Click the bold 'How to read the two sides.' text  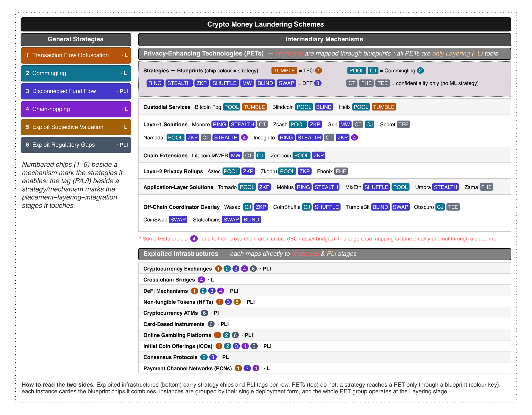(58, 384)
